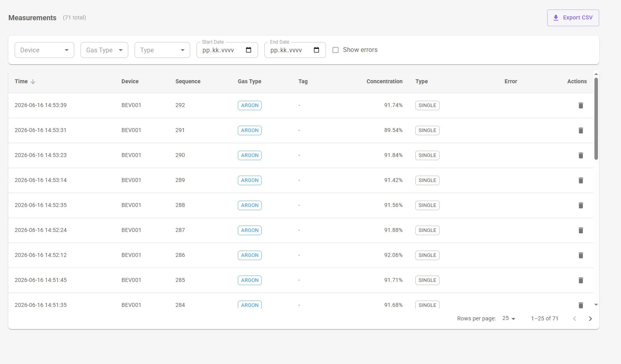The width and height of the screenshot is (621, 364).
Task: Open the Type filter dropdown
Action: click(x=162, y=50)
